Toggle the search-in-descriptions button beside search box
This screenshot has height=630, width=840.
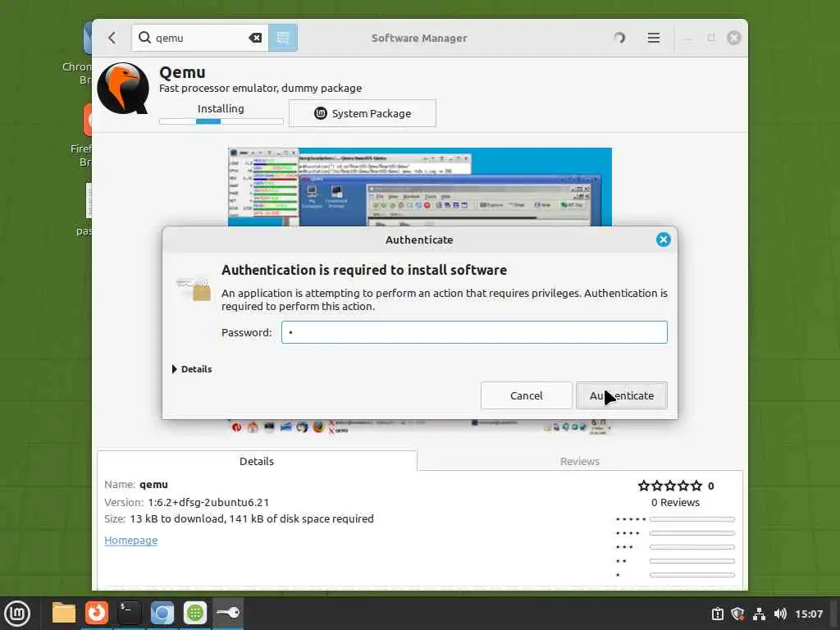tap(283, 38)
